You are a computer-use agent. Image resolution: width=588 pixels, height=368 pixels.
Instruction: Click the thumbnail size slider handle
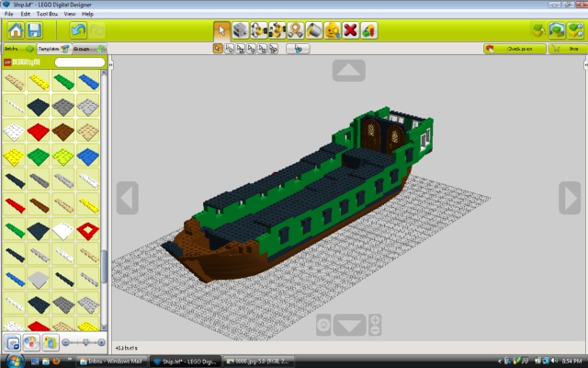pyautogui.click(x=85, y=342)
